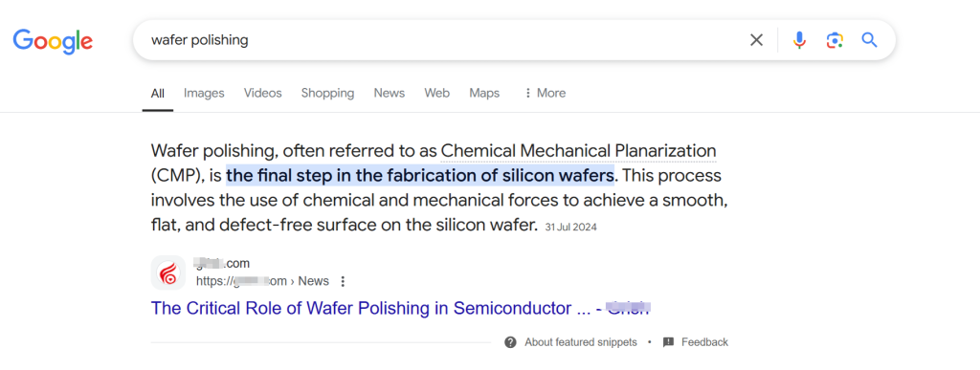Click the question mark snippet icon
This screenshot has width=980, height=370.
pyautogui.click(x=511, y=342)
